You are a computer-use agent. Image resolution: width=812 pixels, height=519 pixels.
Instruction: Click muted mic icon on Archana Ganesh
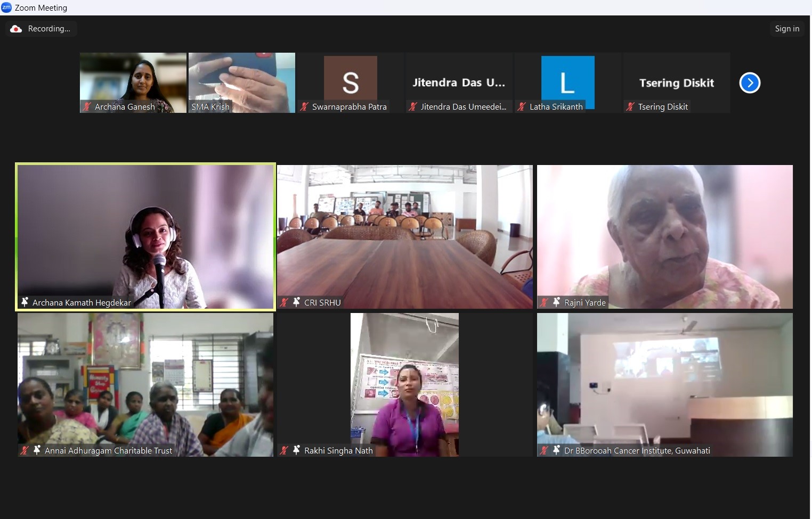pos(87,106)
